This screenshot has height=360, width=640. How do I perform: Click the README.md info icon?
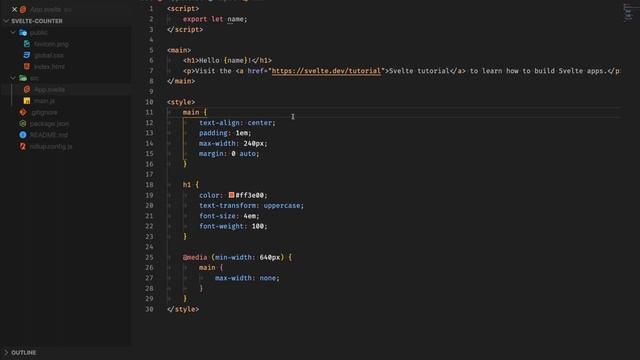pos(23,135)
